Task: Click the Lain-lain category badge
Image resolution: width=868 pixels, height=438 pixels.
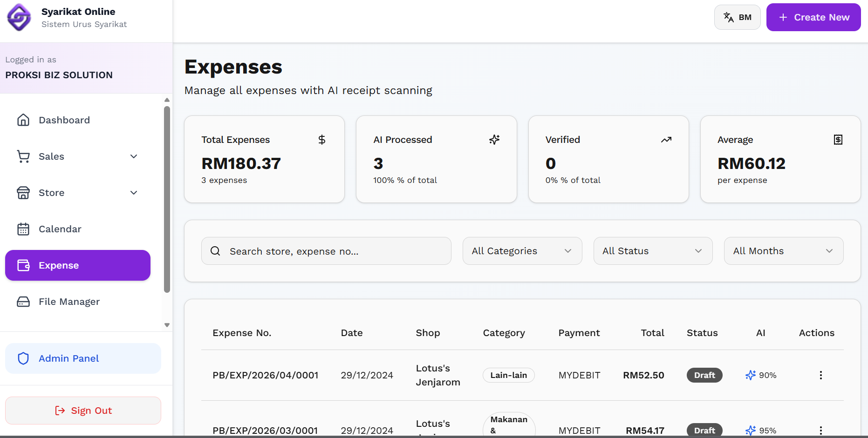Action: point(509,375)
